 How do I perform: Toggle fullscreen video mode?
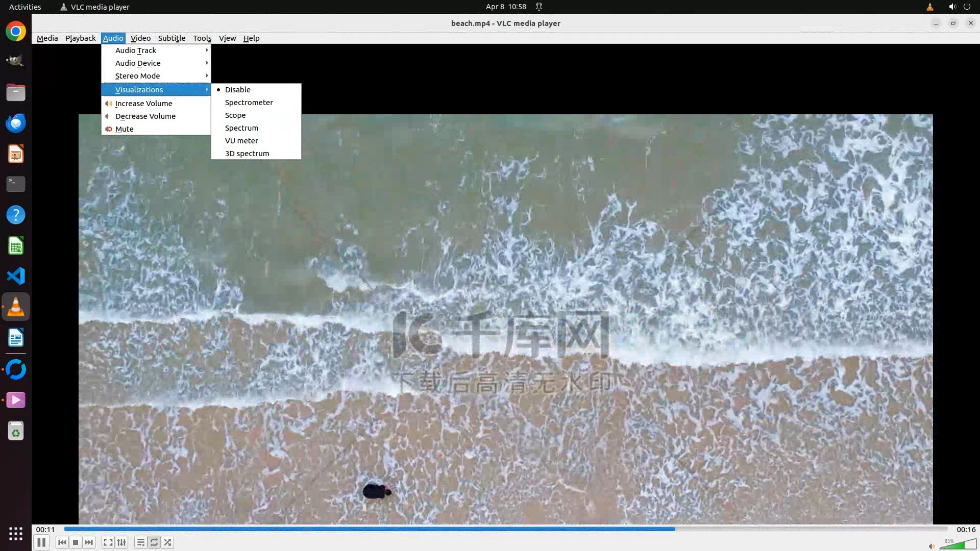108,542
